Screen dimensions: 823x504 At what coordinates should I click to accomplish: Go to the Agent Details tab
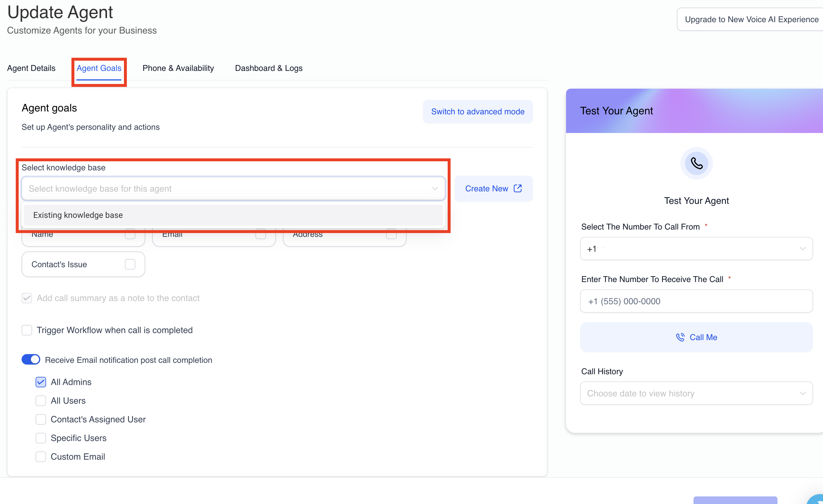(x=31, y=68)
